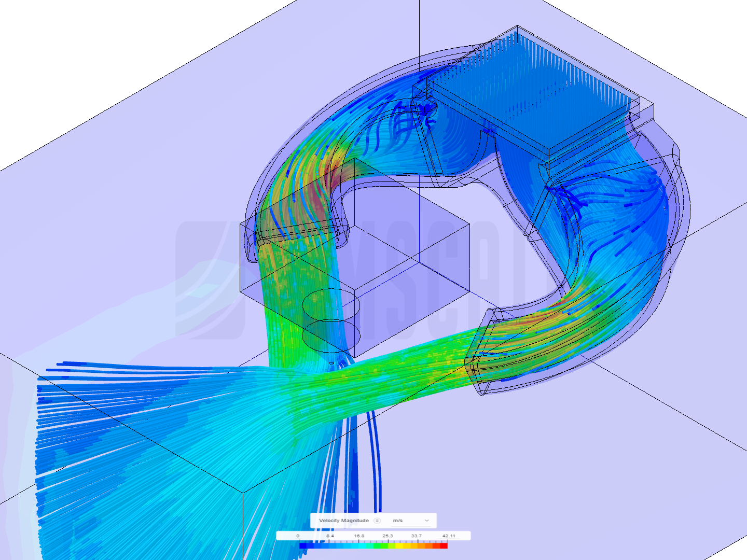The width and height of the screenshot is (747, 560).
Task: Click the Velocity Magnitude legend label
Action: pos(344,521)
